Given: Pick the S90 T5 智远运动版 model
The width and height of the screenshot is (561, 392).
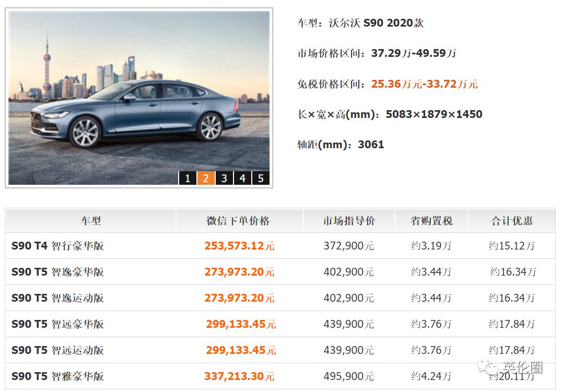Looking at the screenshot, I should click(57, 350).
